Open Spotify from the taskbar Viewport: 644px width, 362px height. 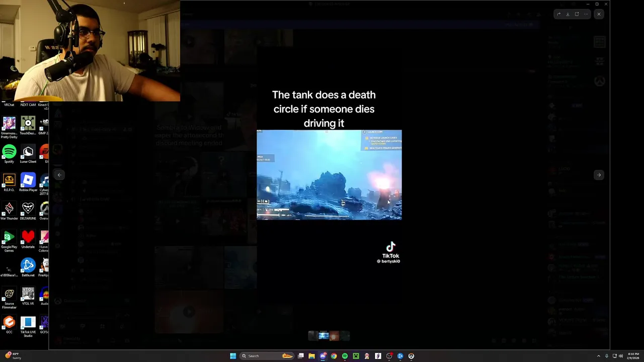pyautogui.click(x=345, y=356)
